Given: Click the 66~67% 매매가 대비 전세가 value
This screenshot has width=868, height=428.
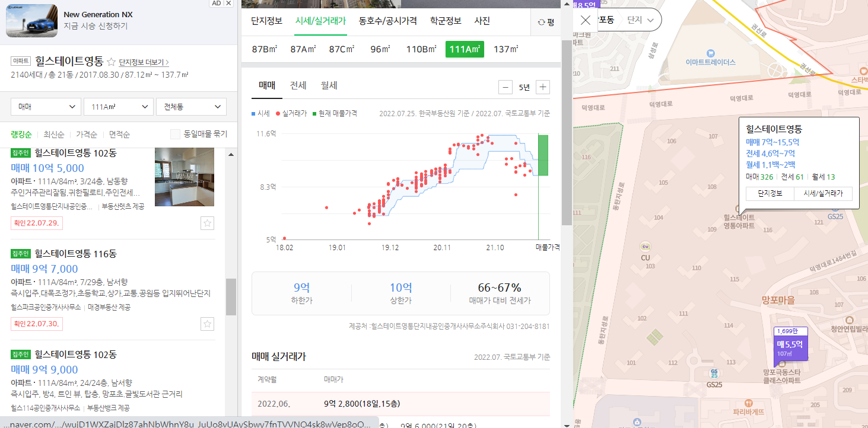Looking at the screenshot, I should click(x=500, y=288).
